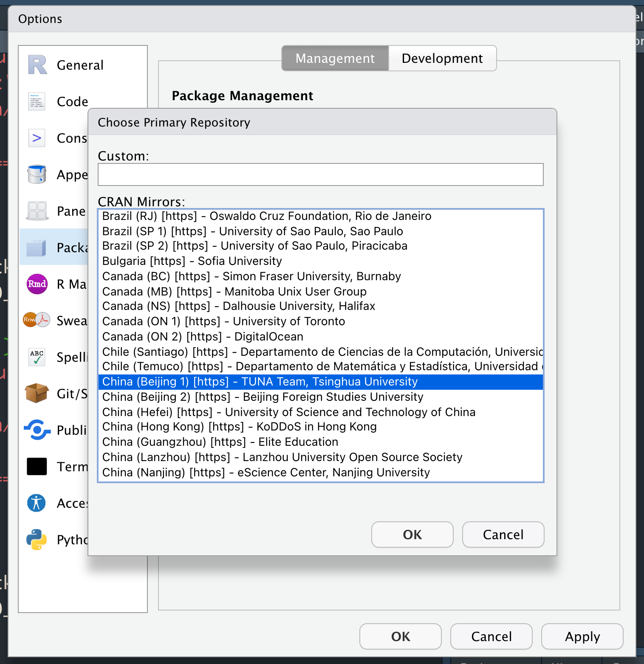Viewport: 644px width, 664px height.
Task: Select Bulgaria Sofia University mirror
Action: (x=321, y=261)
